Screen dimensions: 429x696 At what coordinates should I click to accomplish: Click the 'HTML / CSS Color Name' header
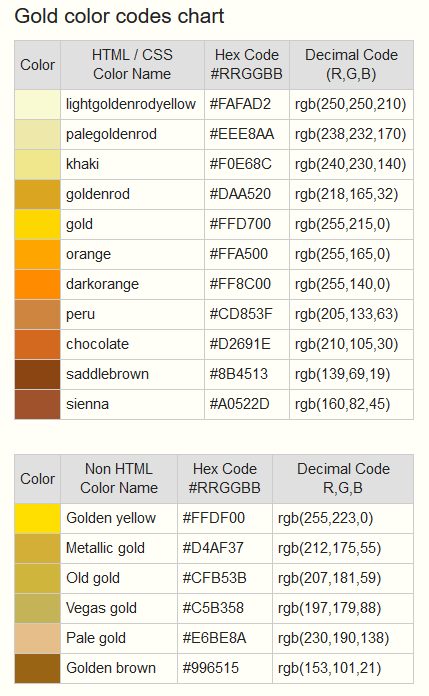132,65
